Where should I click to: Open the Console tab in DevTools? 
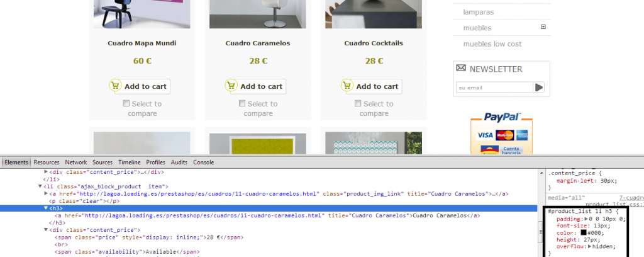[x=203, y=162]
